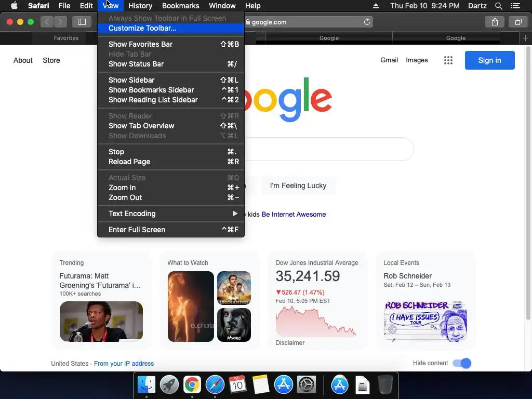532x399 pixels.
Task: Open the Images link
Action: coord(417,60)
